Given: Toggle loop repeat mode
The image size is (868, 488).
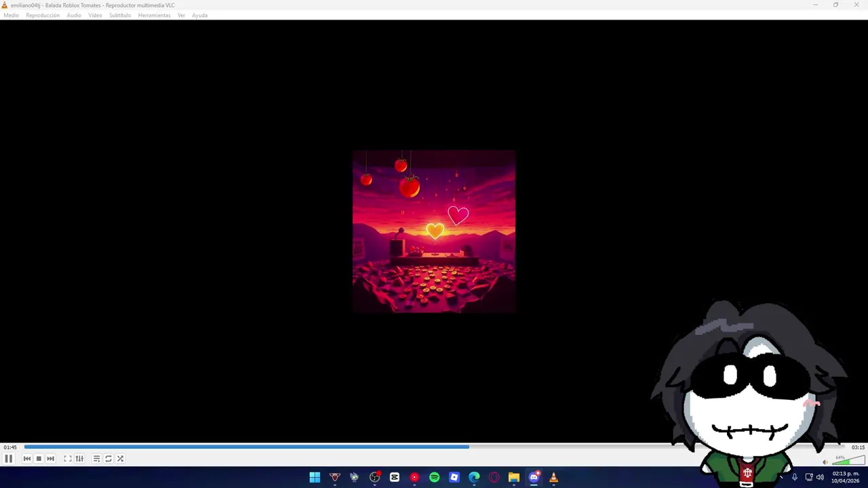Looking at the screenshot, I should pyautogui.click(x=108, y=459).
